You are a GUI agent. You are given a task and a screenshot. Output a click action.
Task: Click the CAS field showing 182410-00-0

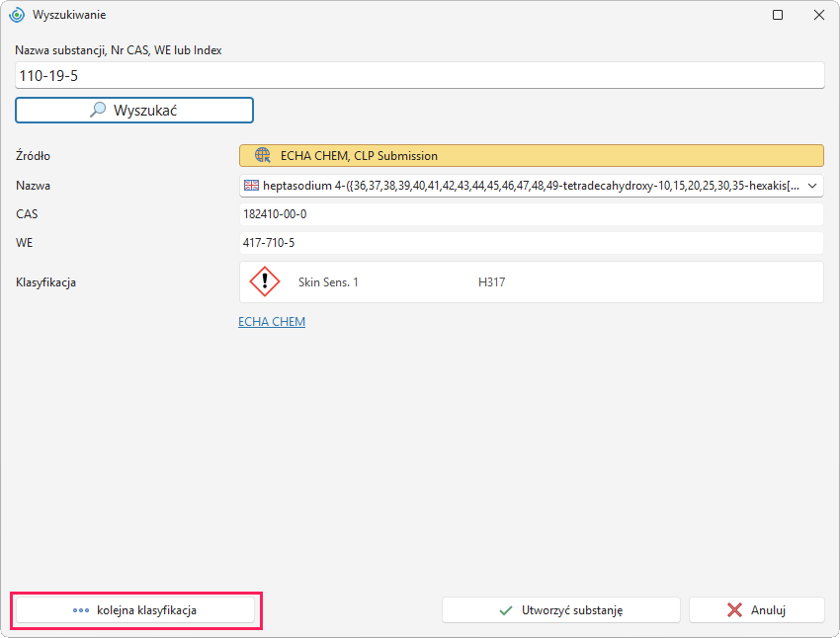click(x=531, y=214)
